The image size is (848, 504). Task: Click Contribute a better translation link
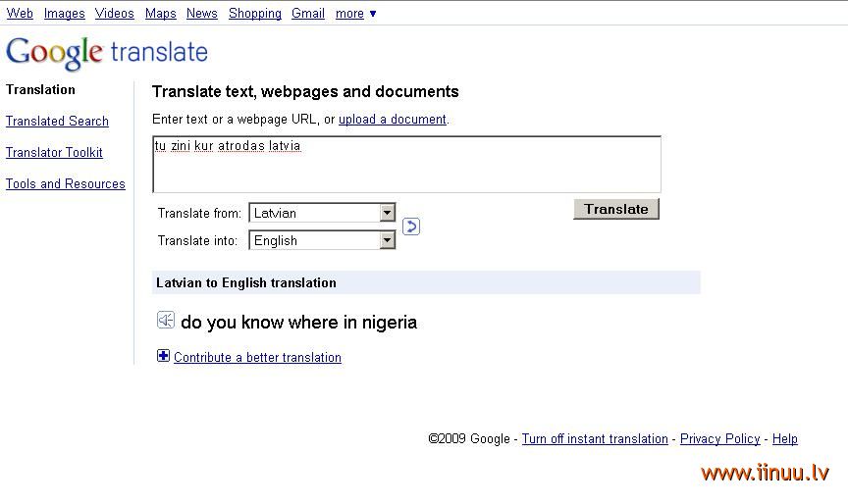(x=257, y=358)
